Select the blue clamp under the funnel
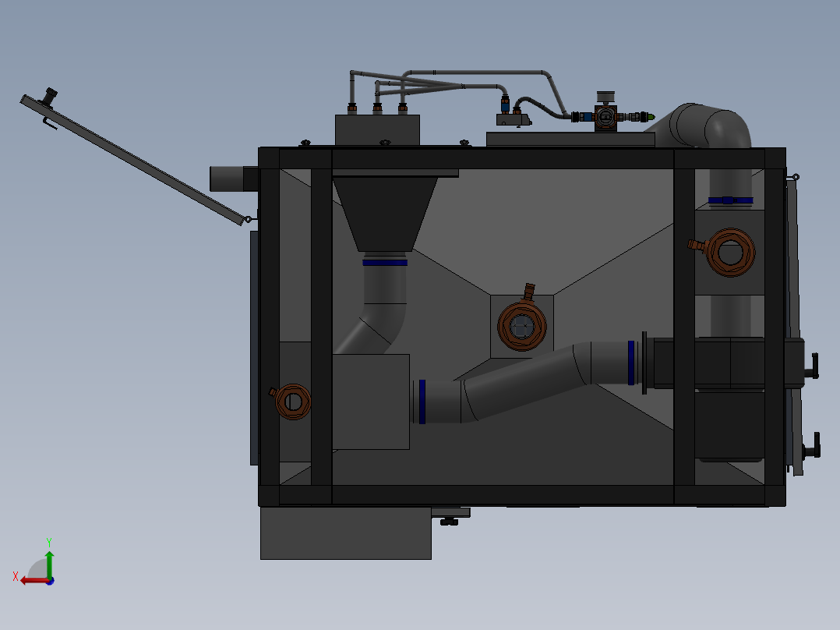Screen dimensions: 840x630 (x=385, y=263)
